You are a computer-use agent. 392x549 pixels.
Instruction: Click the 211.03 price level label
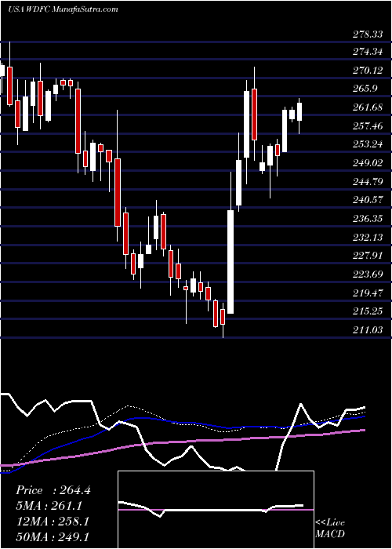[367, 329]
